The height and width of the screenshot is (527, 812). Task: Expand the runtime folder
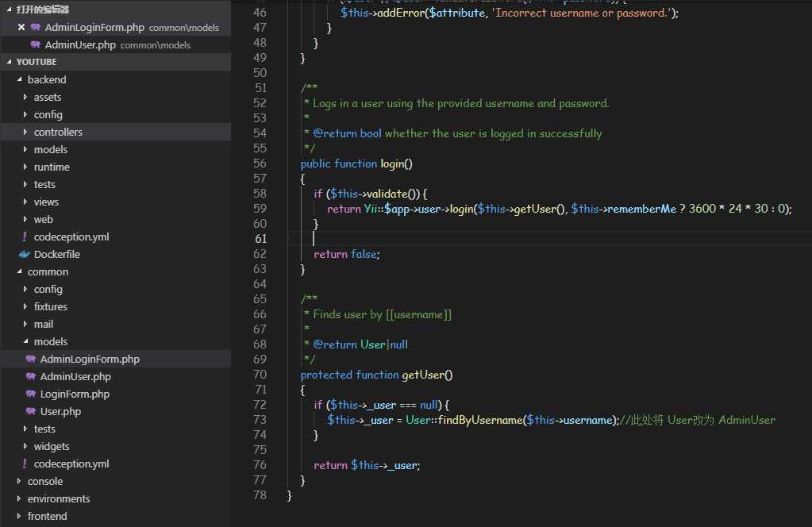(25, 167)
